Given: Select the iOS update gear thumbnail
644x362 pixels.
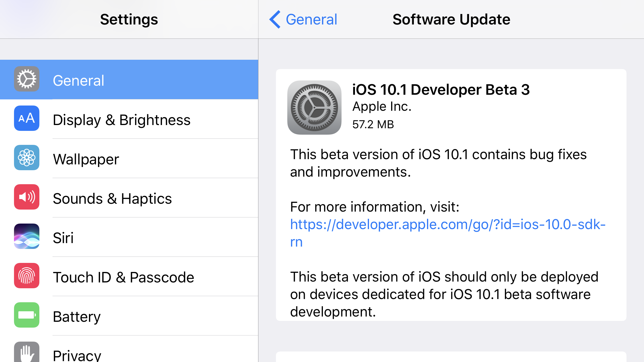Looking at the screenshot, I should 314,107.
